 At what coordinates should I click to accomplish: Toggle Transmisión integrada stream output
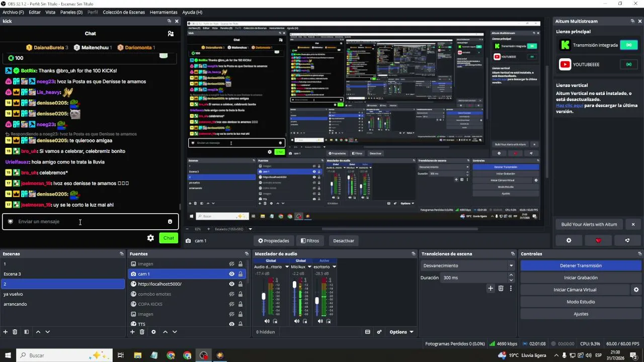[x=628, y=45]
